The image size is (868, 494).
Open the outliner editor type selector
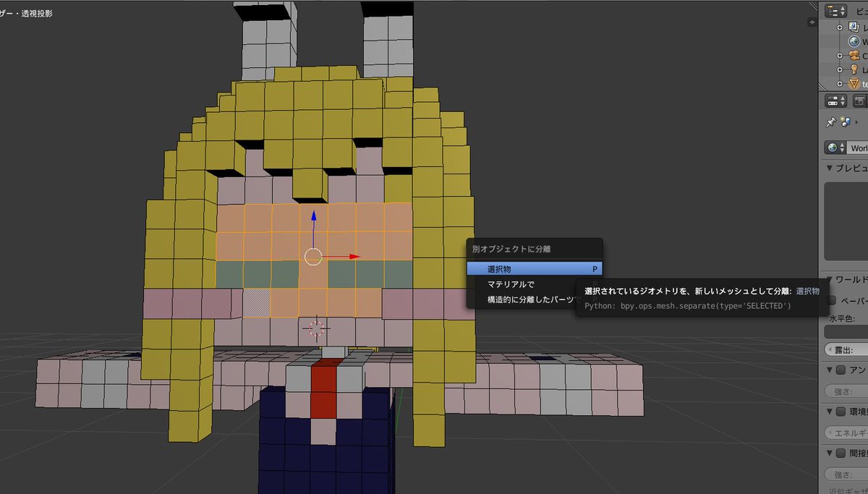(x=836, y=10)
